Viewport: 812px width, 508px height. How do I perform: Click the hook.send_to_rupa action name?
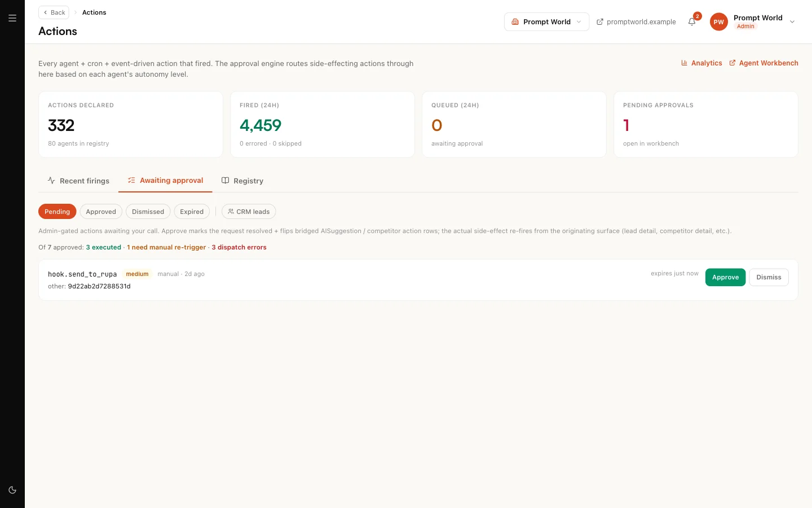coord(82,274)
